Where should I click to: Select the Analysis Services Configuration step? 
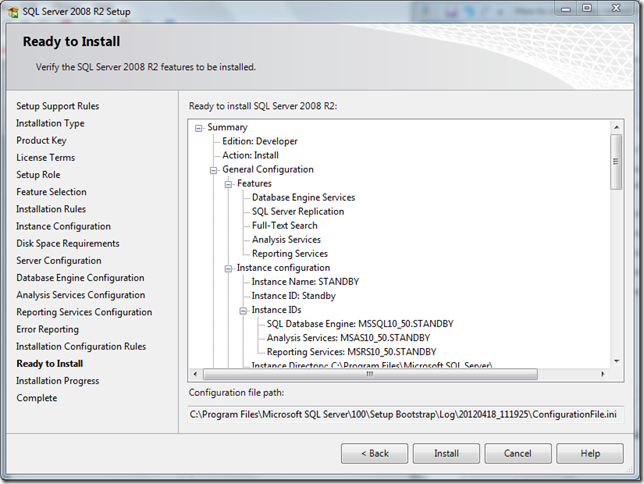[x=80, y=295]
